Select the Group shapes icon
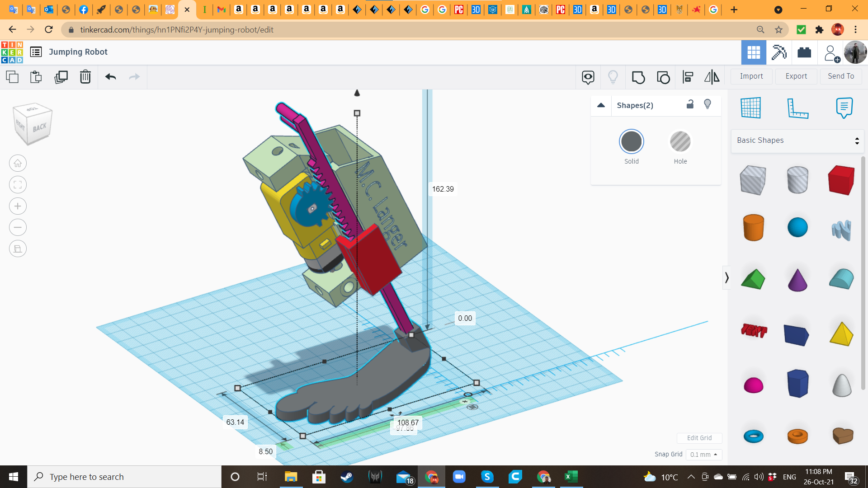 pos(638,77)
